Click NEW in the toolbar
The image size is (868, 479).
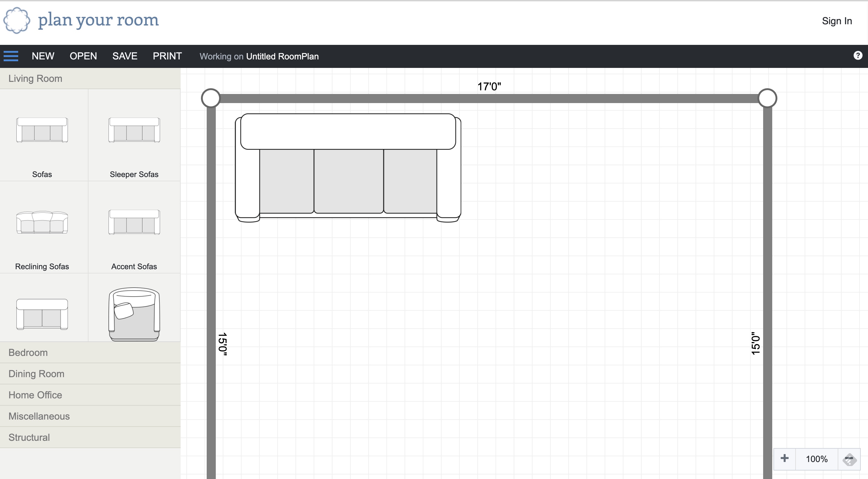click(x=43, y=56)
